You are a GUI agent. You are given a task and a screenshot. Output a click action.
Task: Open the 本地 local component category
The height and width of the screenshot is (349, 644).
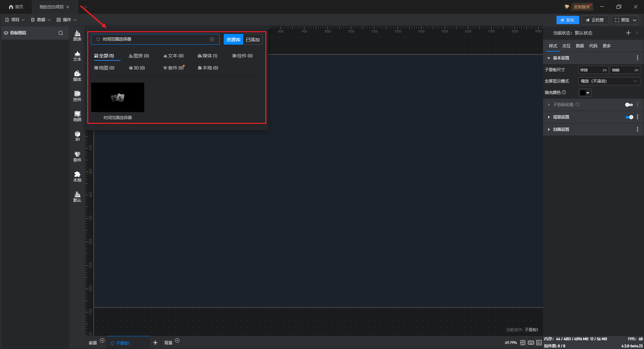77,177
